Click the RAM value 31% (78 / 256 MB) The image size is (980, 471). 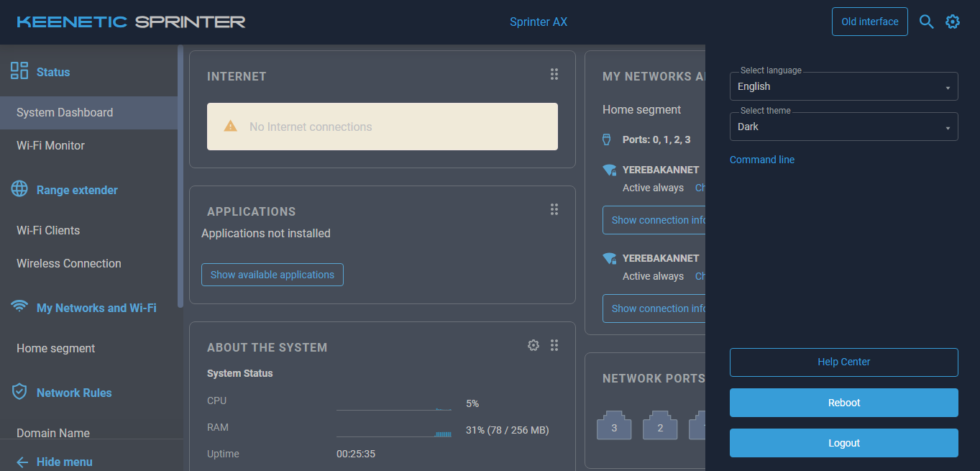508,430
